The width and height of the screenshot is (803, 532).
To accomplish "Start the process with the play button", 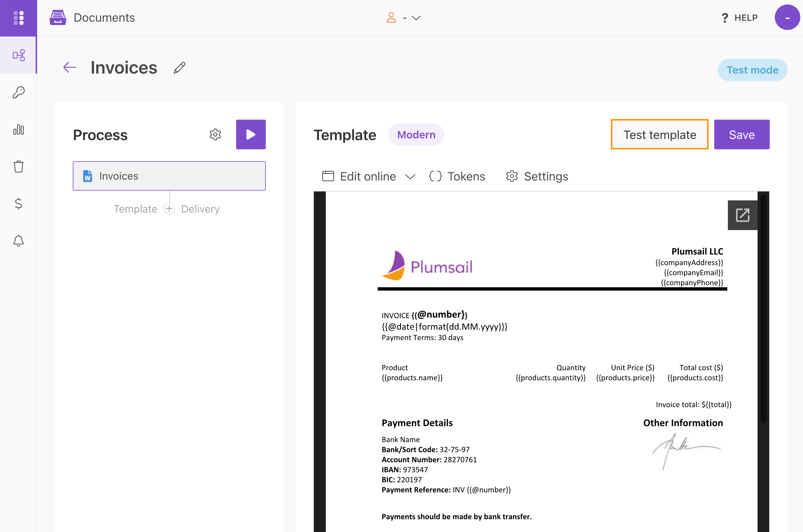I will click(x=251, y=134).
